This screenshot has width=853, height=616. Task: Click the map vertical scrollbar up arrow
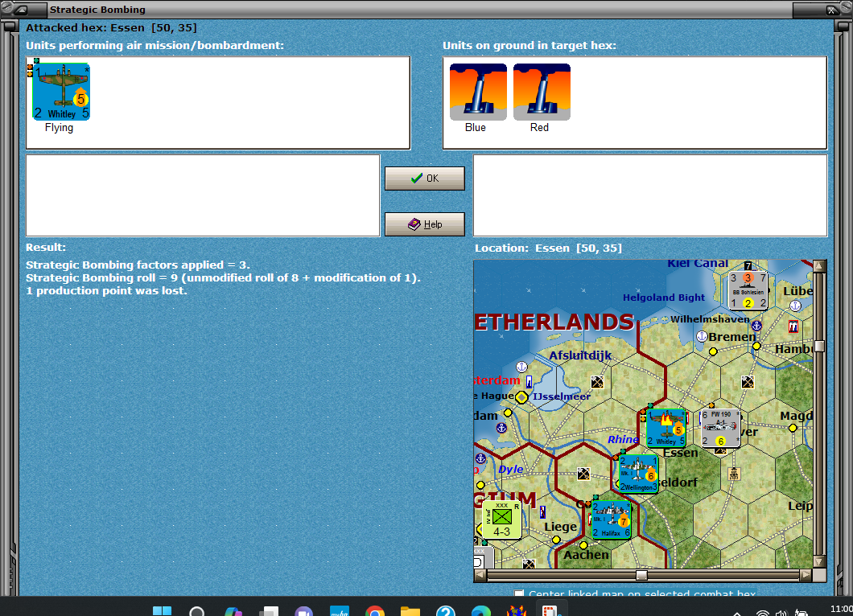coord(818,266)
